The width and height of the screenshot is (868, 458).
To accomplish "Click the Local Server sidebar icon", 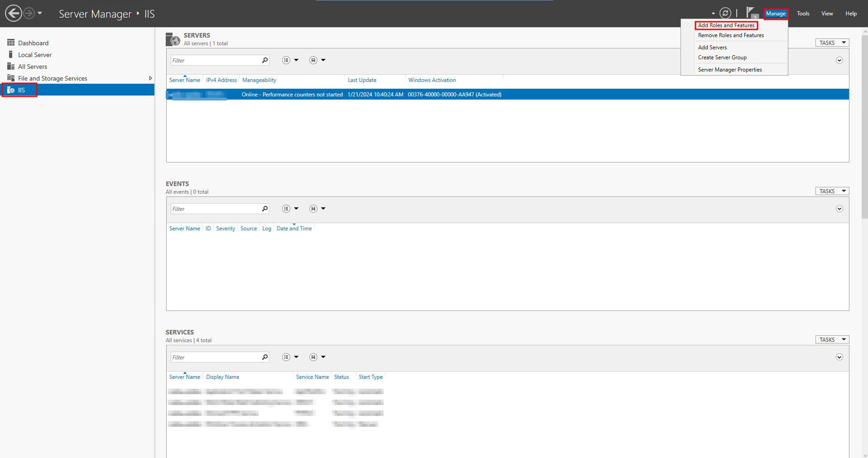I will [11, 54].
